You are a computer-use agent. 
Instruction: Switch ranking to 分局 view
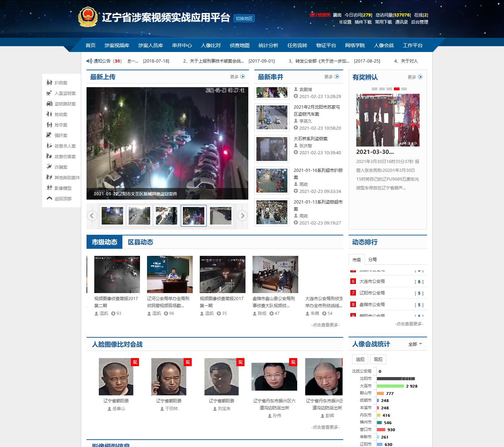372,259
